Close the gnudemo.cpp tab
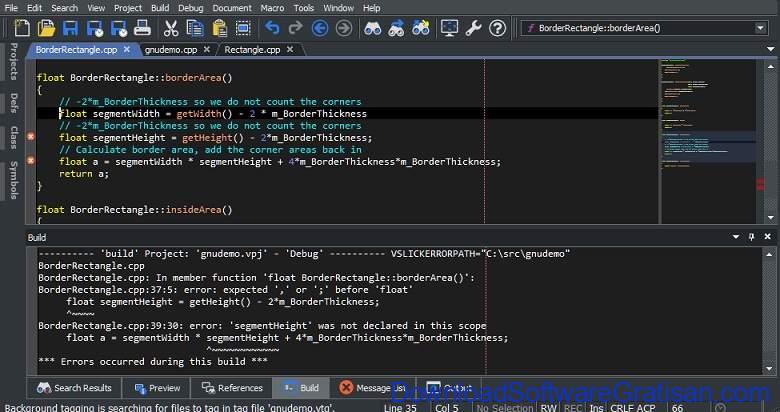Screen dimensions: 780x412 click(x=206, y=49)
